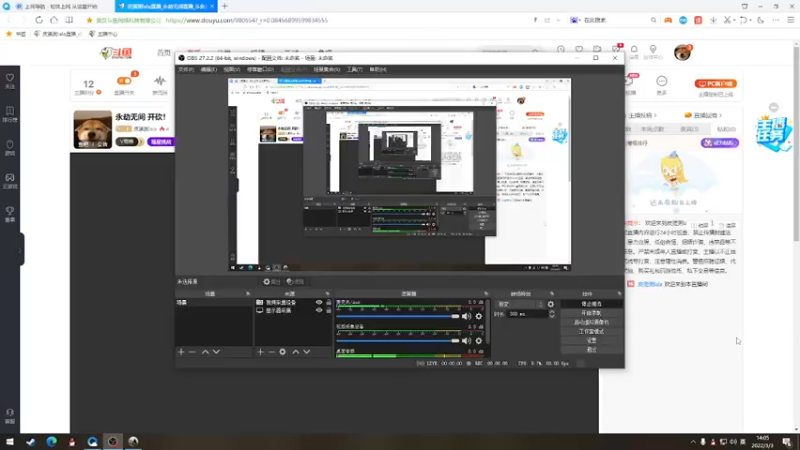
Task: Remove the selected scene with the minus icon
Action: pos(192,352)
